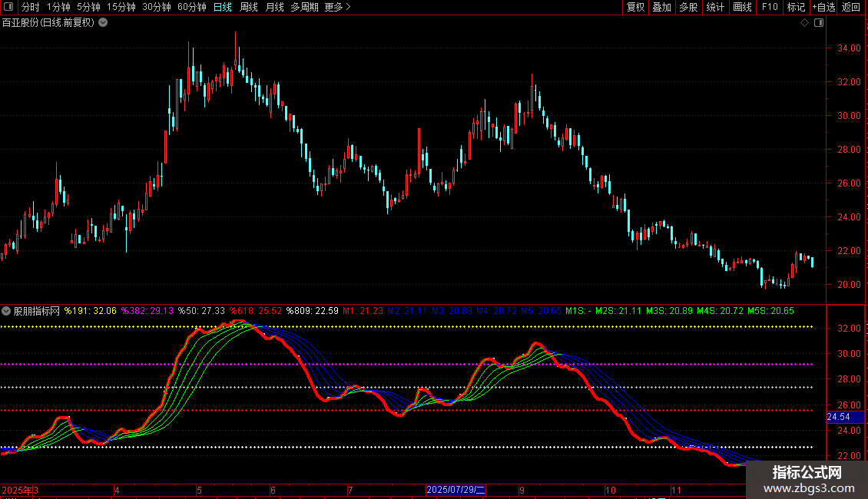Switch to the 分时 intraday view
This screenshot has width=868, height=499.
pos(30,7)
